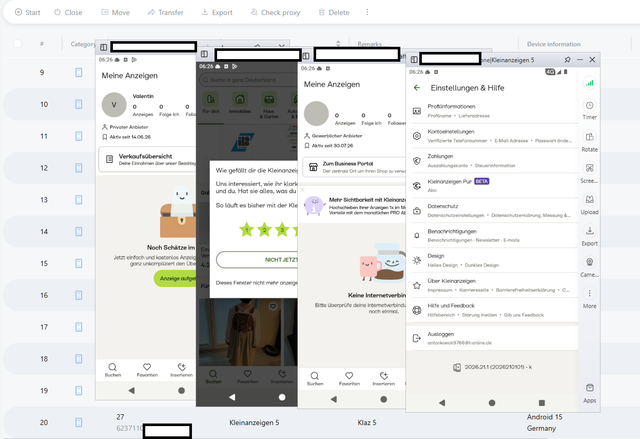Click the search field in second phone
Viewport: 640px width, 439px height.
249,80
